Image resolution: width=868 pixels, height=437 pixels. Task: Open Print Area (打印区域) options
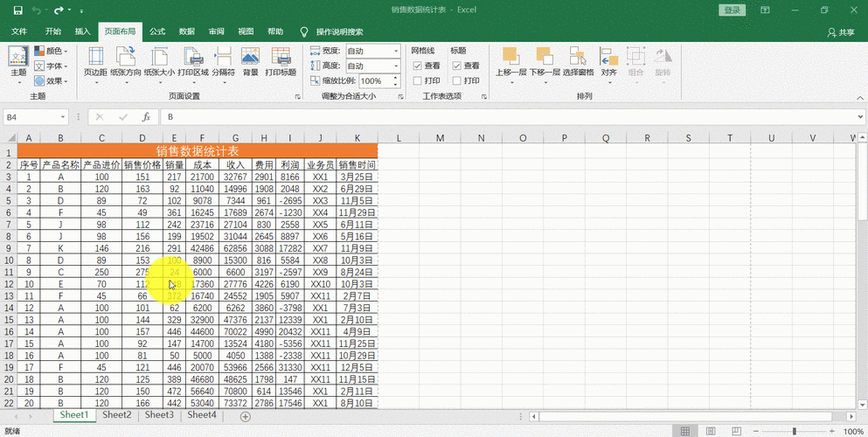coord(193,65)
